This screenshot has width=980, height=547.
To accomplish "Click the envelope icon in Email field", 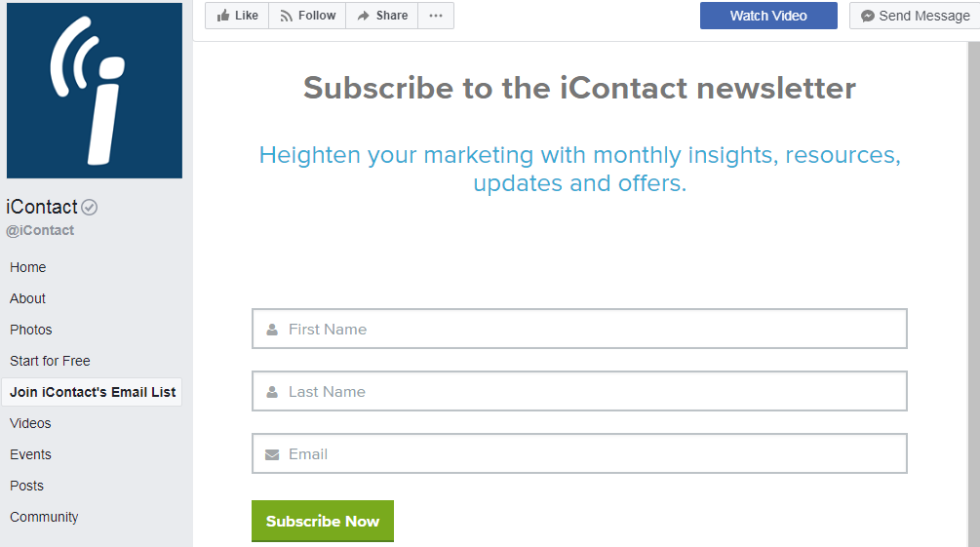I will [272, 454].
